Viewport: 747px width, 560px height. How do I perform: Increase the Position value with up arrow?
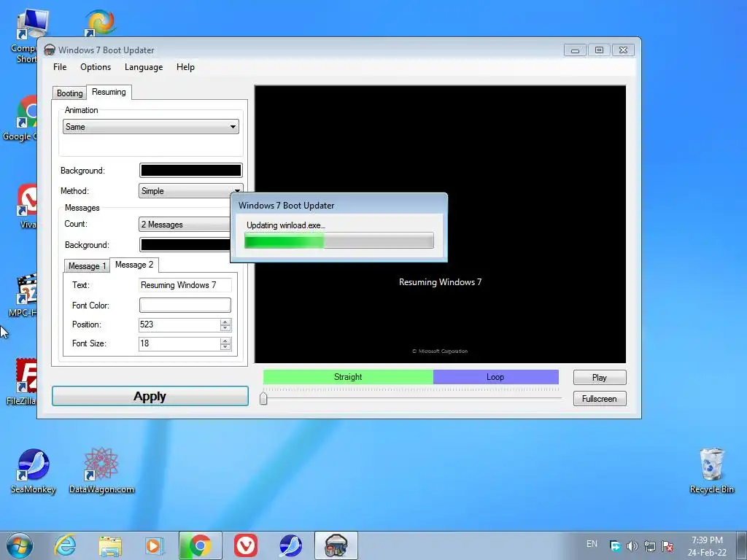tap(225, 322)
